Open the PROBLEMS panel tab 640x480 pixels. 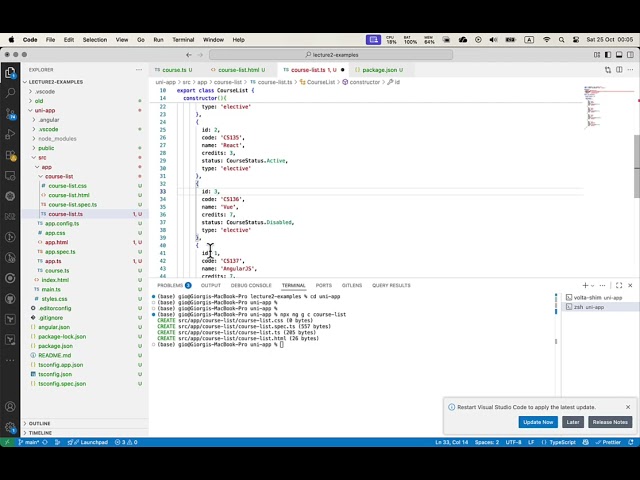[174, 285]
